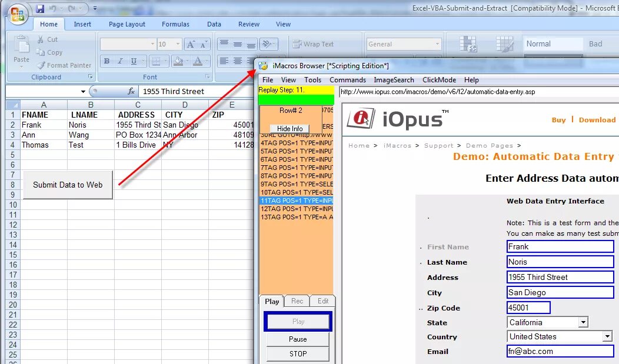Follow the Download link on iOpus page
The height and width of the screenshot is (364, 619).
(597, 120)
